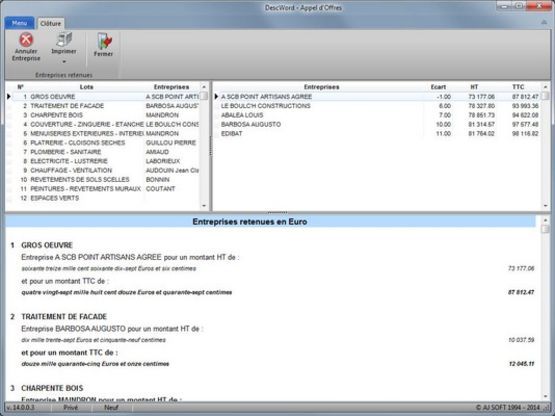Click the Ecart column header

click(x=438, y=87)
